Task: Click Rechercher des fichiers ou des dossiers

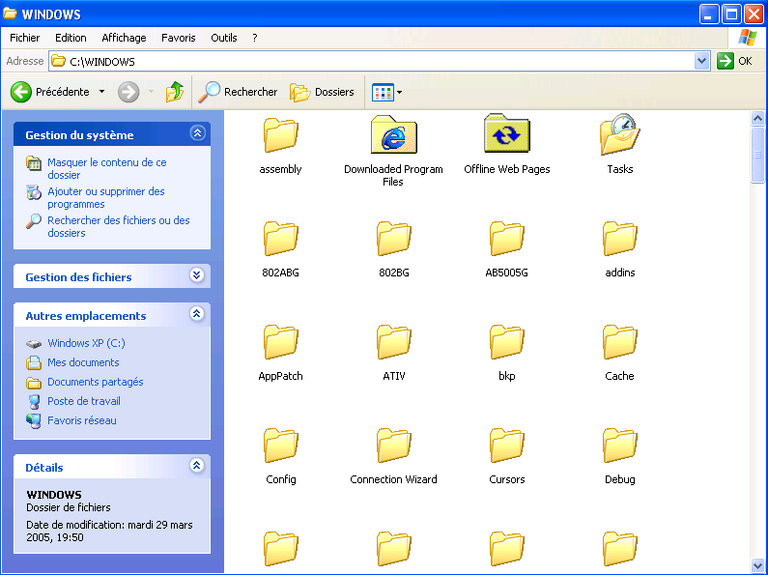Action: [119, 227]
